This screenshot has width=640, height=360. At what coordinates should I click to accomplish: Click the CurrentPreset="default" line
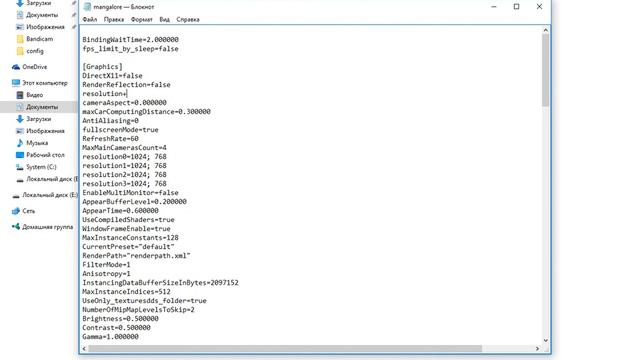click(x=129, y=247)
